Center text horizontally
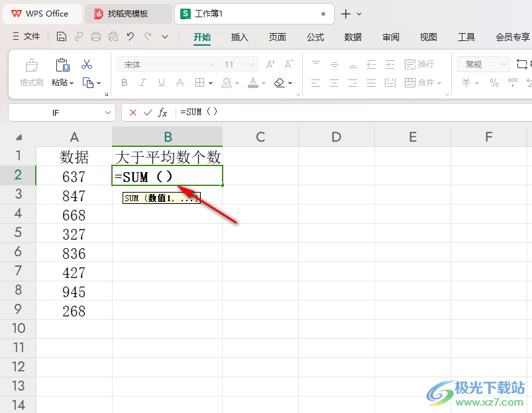 point(334,83)
